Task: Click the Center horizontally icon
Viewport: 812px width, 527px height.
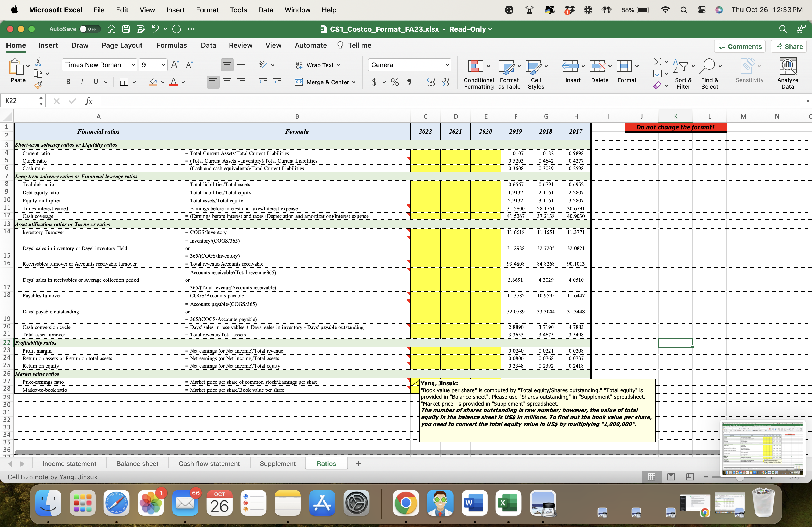Action: 227,82
